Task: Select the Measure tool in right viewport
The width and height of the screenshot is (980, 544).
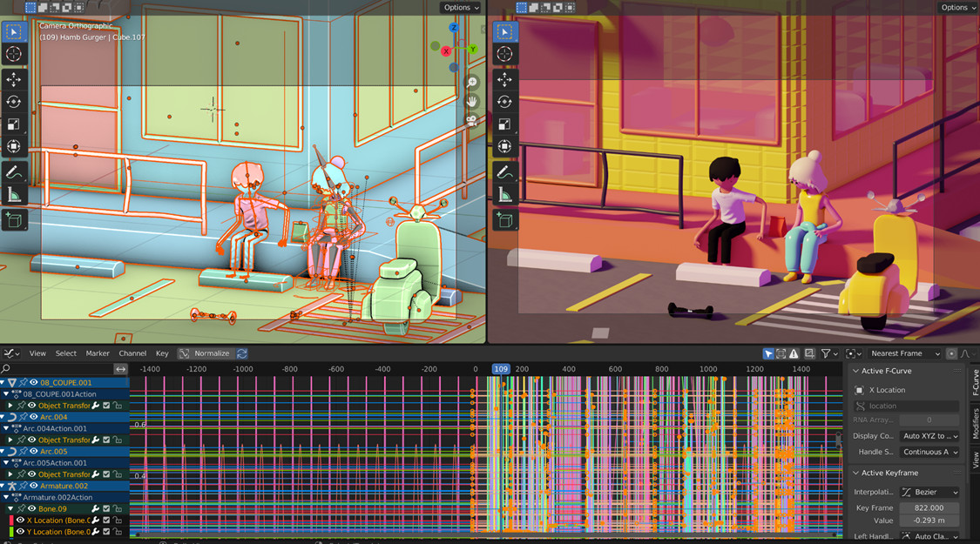Action: click(504, 195)
